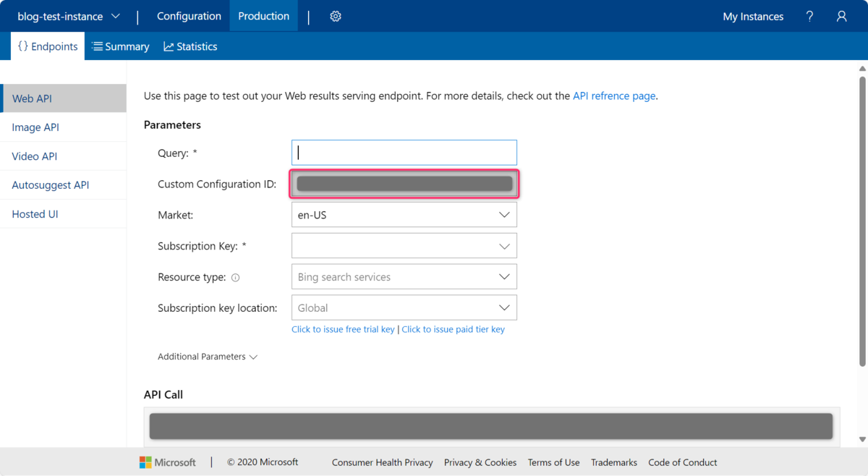
Task: Expand the blog-test-instance dropdown
Action: 69,16
